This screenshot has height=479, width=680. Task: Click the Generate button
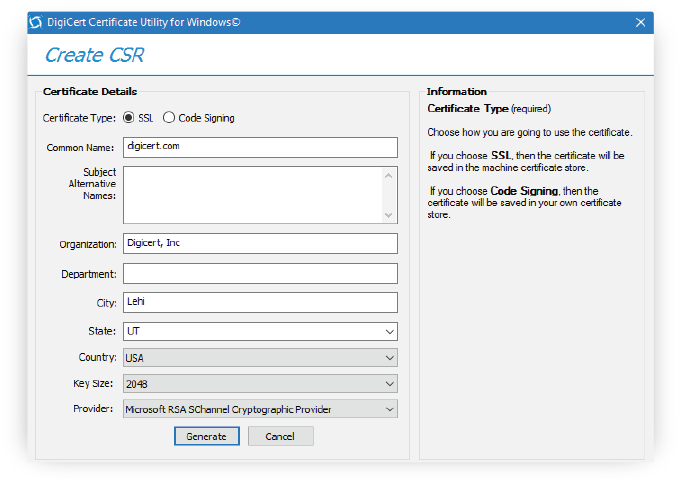point(207,436)
